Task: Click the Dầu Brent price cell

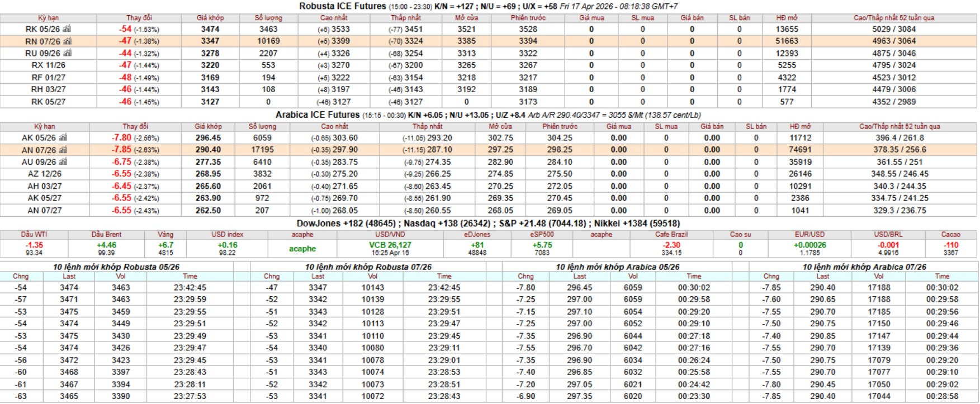Action: (106, 245)
